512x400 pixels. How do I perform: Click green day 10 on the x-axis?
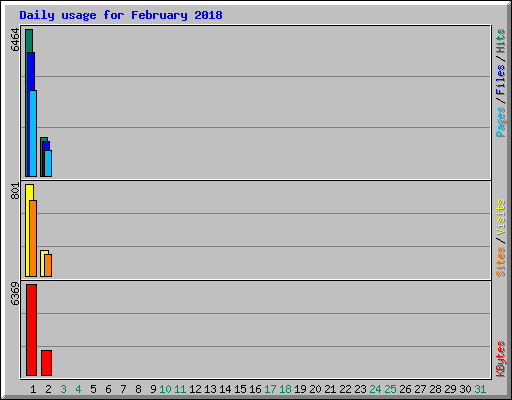click(165, 389)
